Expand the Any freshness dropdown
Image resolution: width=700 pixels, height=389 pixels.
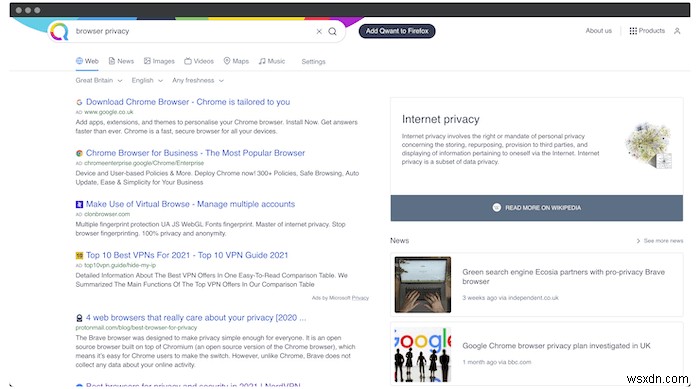tap(198, 80)
